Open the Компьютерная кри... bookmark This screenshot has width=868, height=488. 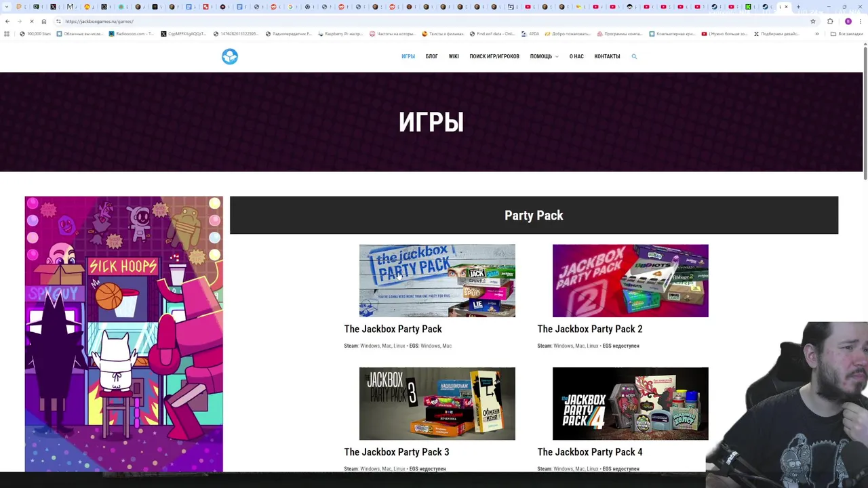pos(672,34)
